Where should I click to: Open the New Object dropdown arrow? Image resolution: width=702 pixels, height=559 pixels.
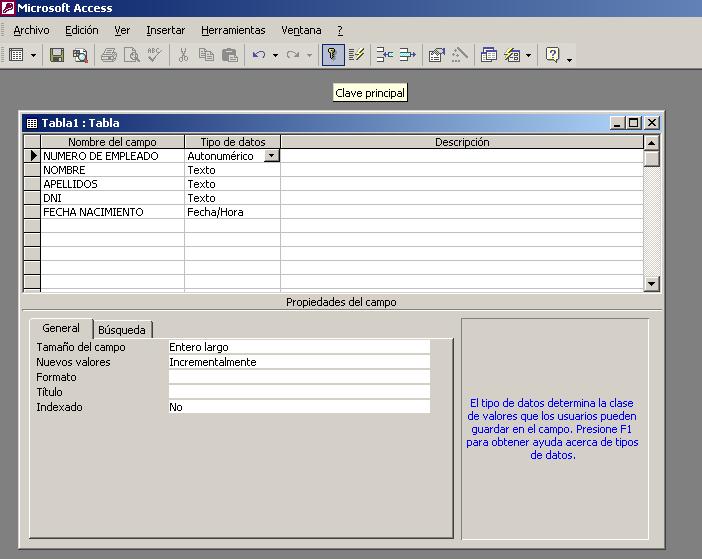click(529, 55)
